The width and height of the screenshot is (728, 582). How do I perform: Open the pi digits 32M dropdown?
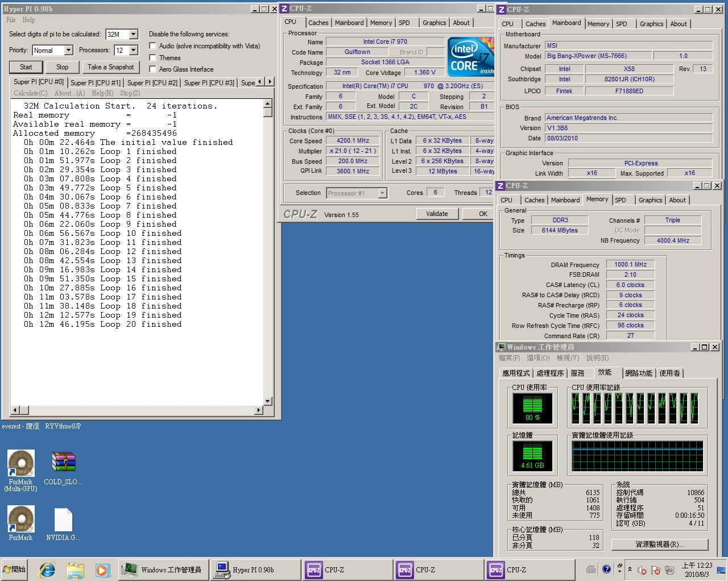(133, 35)
